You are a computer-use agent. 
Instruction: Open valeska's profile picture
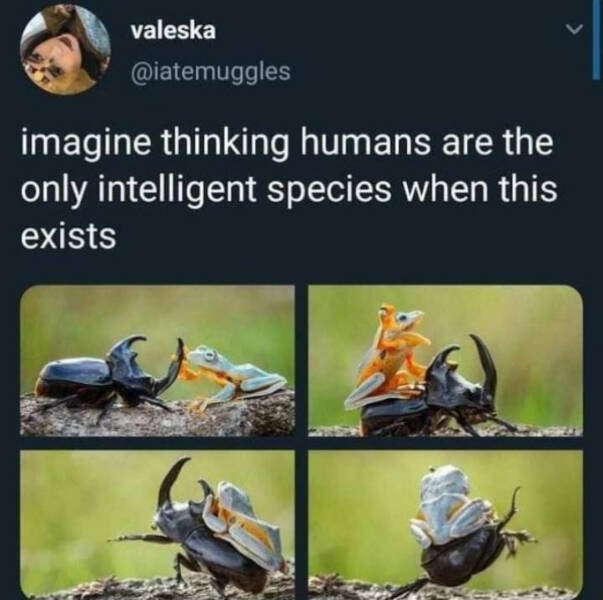coord(65,50)
